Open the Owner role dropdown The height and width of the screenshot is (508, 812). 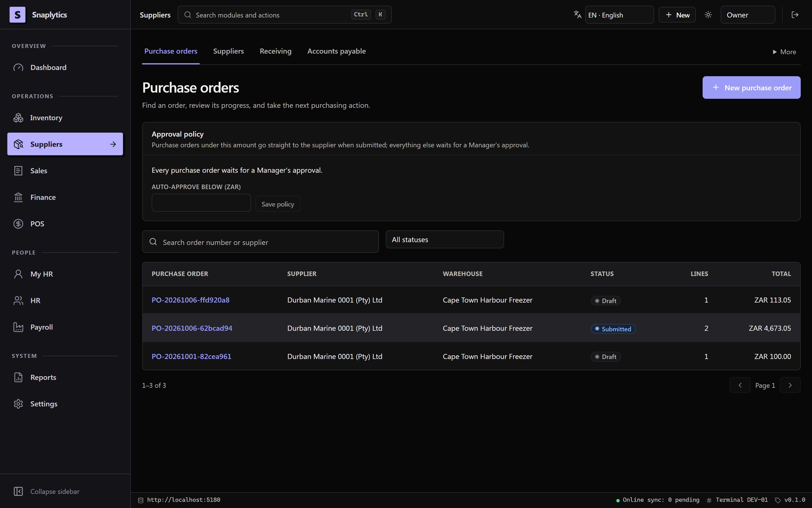748,15
